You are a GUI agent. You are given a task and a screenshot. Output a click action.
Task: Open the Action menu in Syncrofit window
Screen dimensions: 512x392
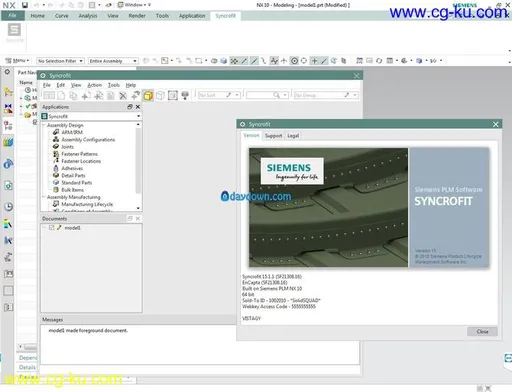(95, 85)
